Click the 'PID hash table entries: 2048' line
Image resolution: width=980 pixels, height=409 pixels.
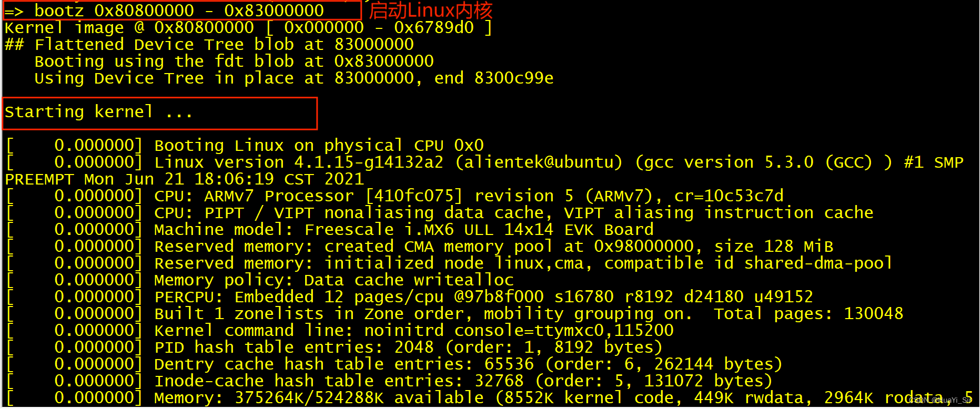pos(335,347)
